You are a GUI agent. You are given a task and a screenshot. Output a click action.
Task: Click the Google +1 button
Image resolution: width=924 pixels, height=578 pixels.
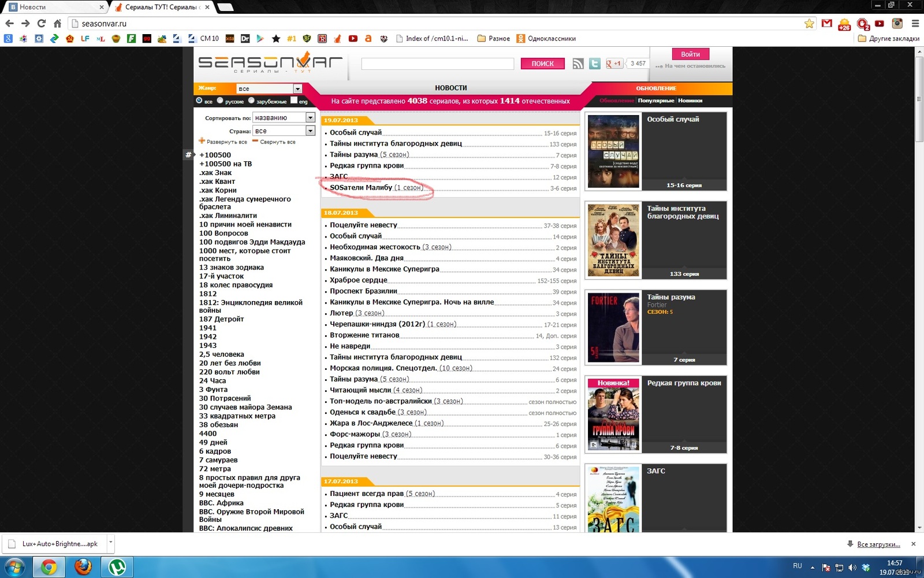click(613, 64)
